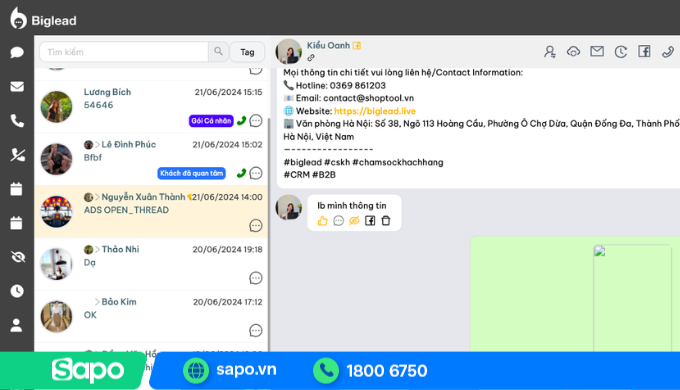Image resolution: width=680 pixels, height=390 pixels.
Task: Open Lê Đình Phúc conversation
Action: tap(151, 159)
